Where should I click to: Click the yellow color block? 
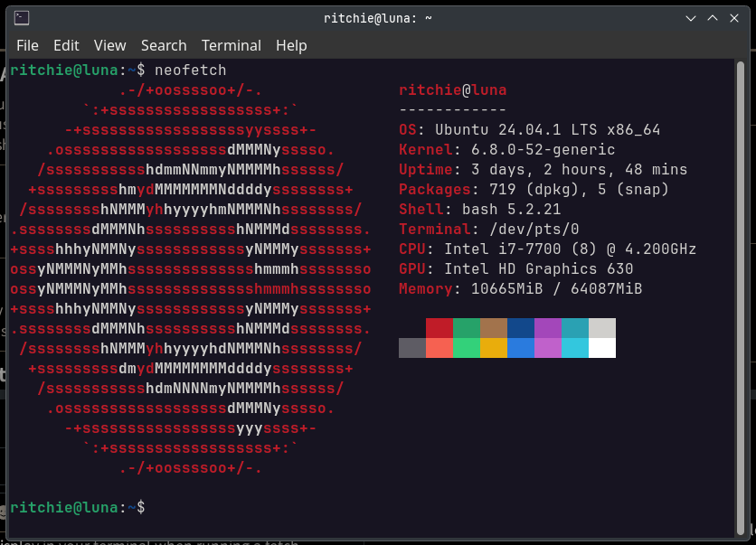pos(494,348)
